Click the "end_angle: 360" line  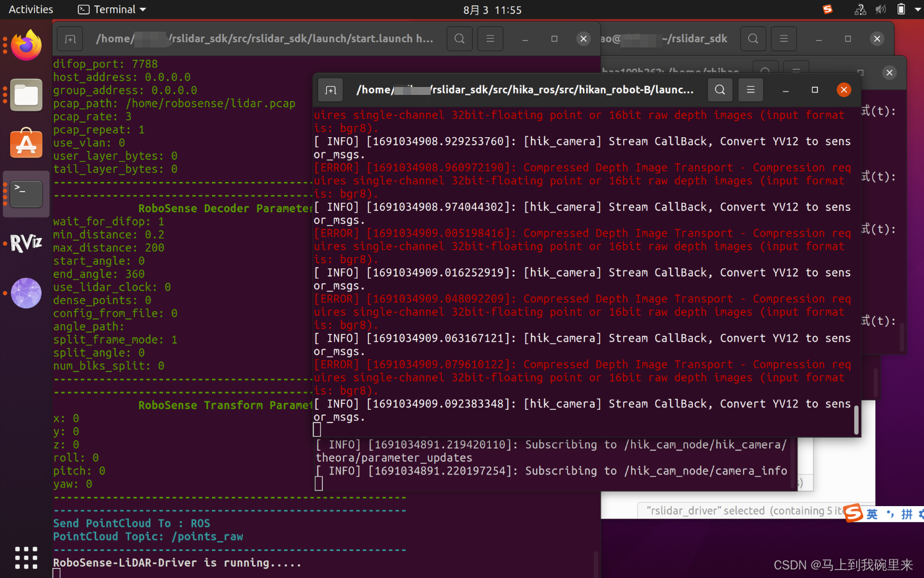pos(99,274)
